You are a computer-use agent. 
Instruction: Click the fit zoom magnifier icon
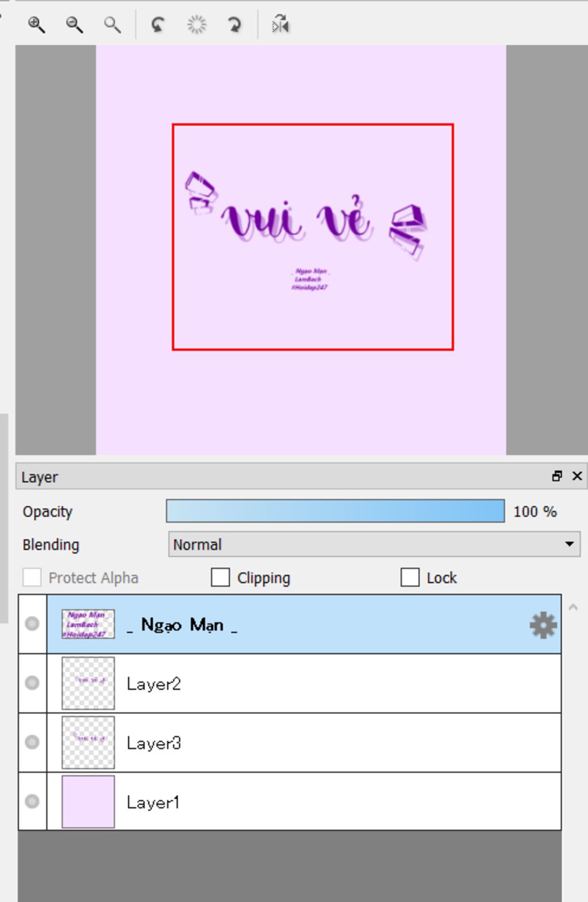112,25
